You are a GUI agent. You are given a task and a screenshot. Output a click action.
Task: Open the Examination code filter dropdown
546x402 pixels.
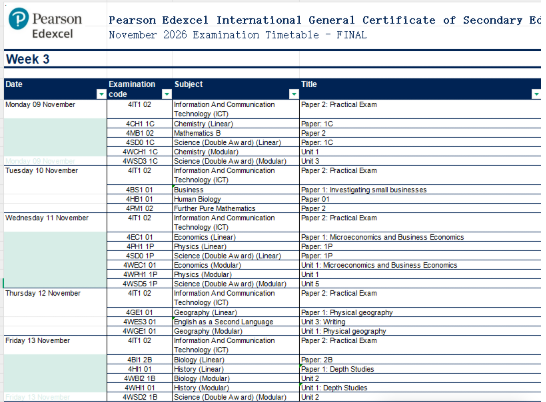click(167, 94)
